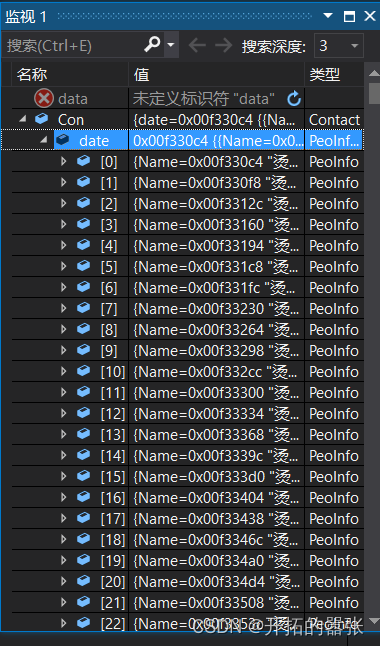Select the value Name=0x00f33160 cell

coord(217,225)
